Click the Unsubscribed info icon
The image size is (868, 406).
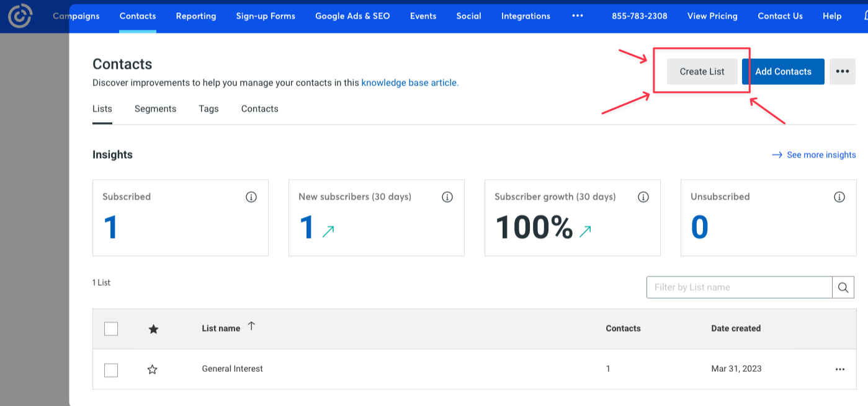[839, 197]
